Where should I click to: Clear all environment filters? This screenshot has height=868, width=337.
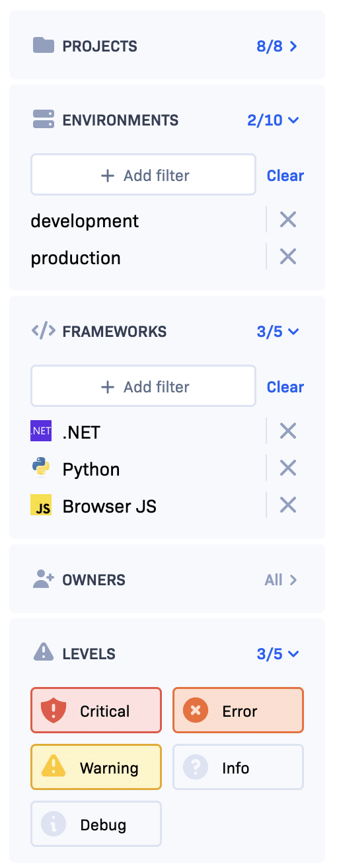tap(285, 176)
